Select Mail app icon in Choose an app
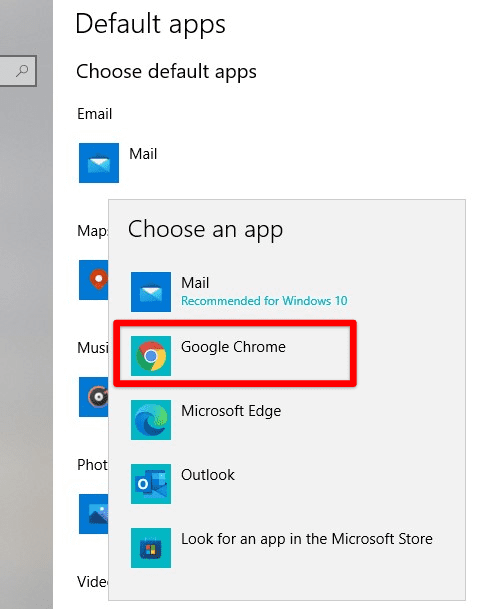 tap(151, 292)
